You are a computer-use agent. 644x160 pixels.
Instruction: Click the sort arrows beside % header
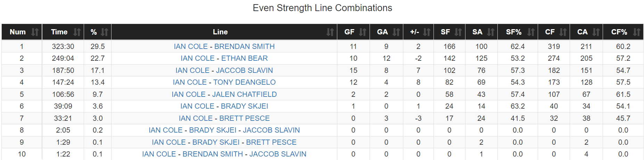[105, 32]
